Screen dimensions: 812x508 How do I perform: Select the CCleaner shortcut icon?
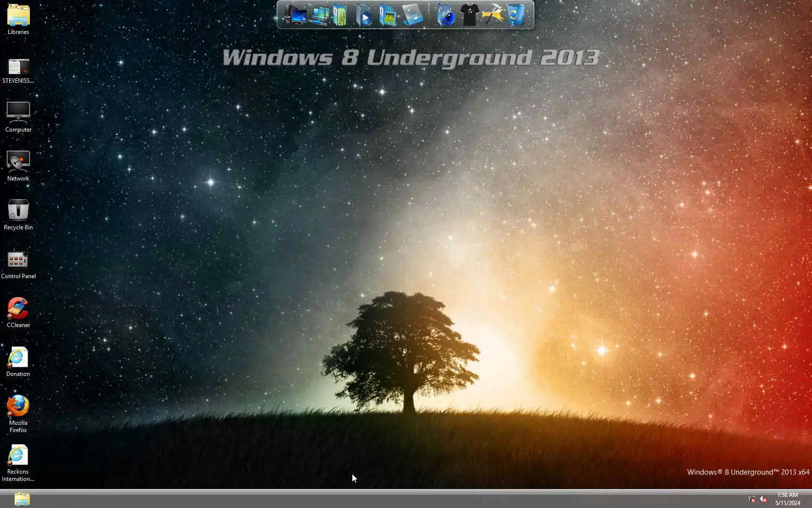18,313
